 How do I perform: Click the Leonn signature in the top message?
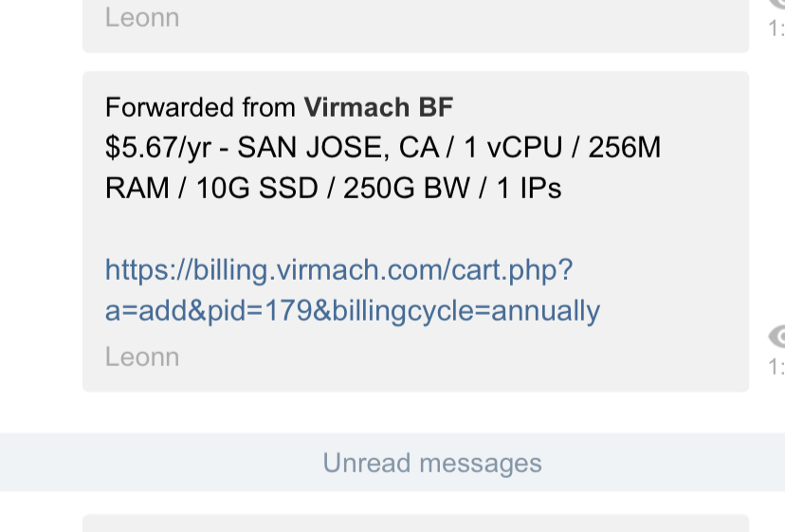pyautogui.click(x=142, y=17)
